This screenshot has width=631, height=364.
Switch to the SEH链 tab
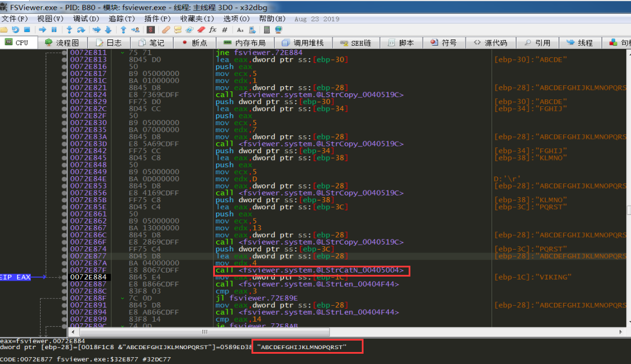356,43
